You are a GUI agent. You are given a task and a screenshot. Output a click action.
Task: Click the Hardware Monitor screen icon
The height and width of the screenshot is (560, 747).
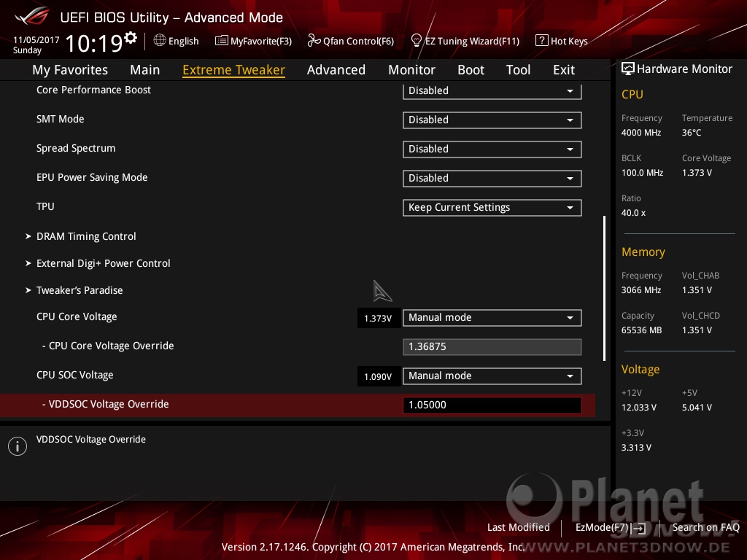click(628, 69)
